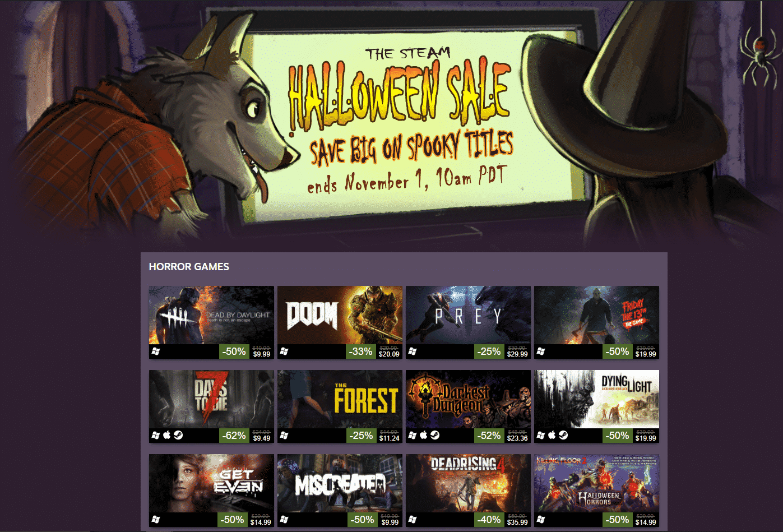The width and height of the screenshot is (783, 532).
Task: Click Windows icon under Dead by Daylight
Action: click(x=156, y=351)
